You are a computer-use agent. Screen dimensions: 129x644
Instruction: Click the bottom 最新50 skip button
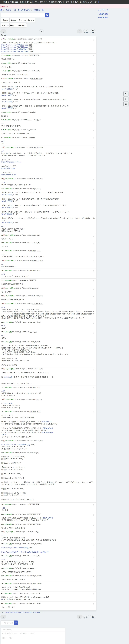[86, 617]
